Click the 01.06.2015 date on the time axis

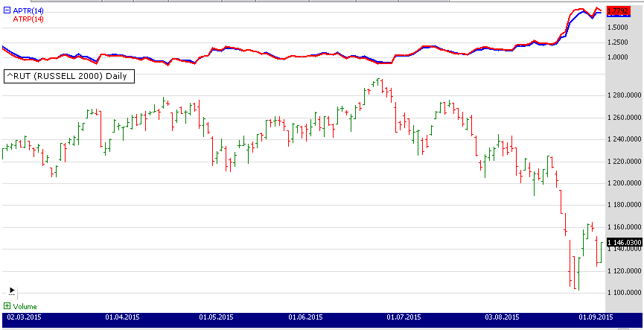306,317
